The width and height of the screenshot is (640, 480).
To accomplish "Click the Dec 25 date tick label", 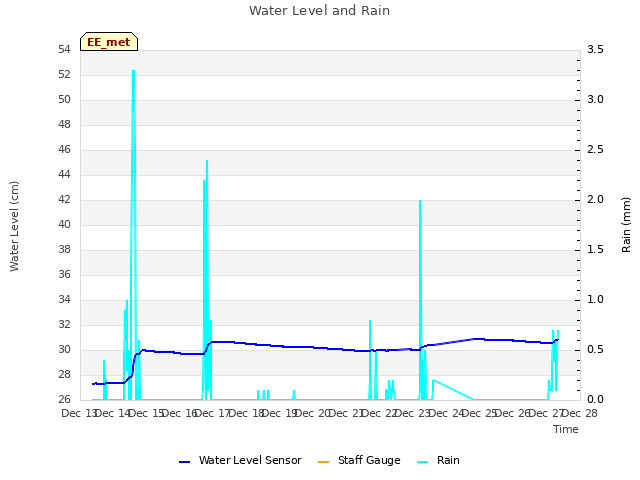I will point(480,413).
